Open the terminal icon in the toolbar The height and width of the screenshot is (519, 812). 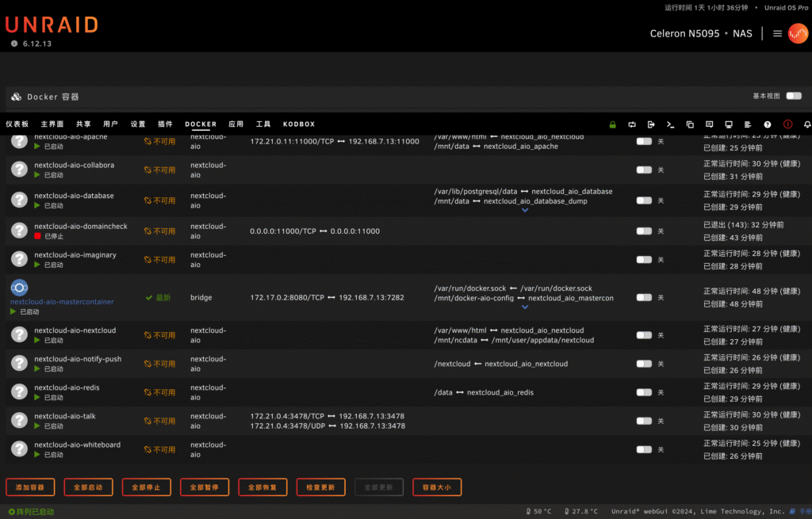(670, 124)
